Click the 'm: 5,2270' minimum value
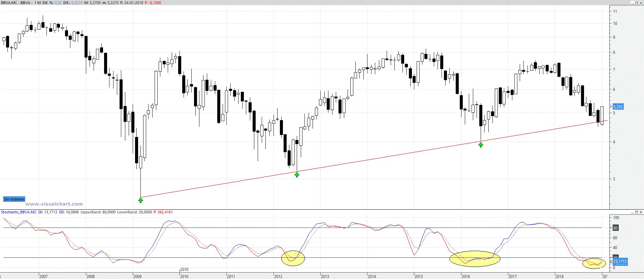Screen dimensions: 644x279 click(111, 3)
